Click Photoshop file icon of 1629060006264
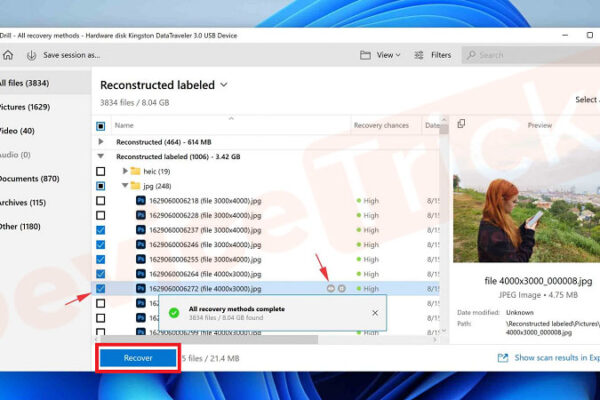The height and width of the screenshot is (400, 600). (141, 274)
